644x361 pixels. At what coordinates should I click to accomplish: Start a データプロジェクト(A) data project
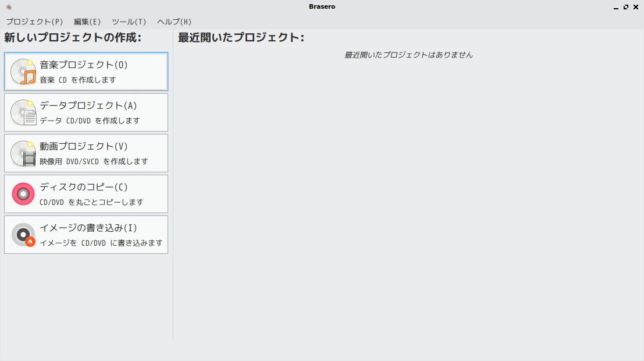pos(86,112)
